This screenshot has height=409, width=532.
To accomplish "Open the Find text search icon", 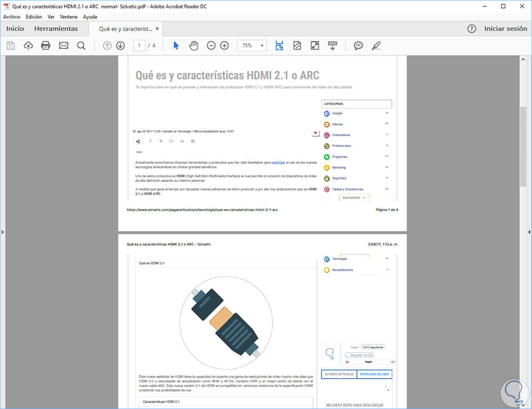I will pos(81,46).
